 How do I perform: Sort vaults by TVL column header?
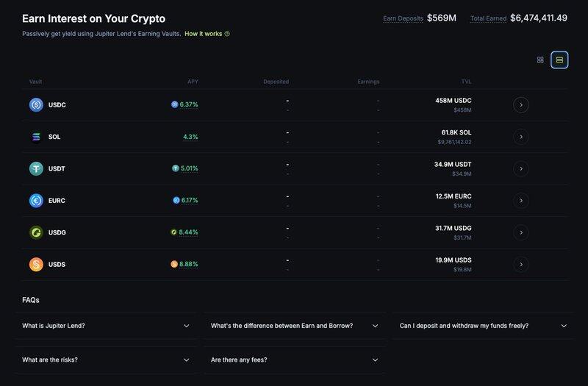467,82
